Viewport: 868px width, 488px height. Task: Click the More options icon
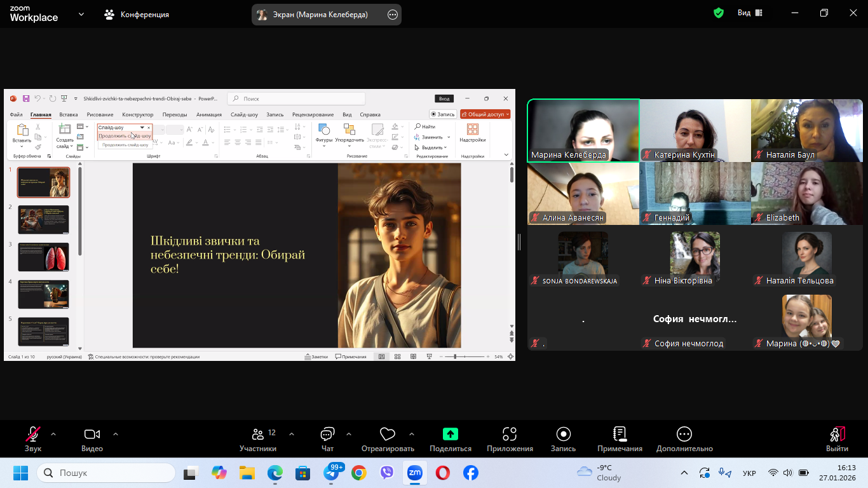click(684, 435)
